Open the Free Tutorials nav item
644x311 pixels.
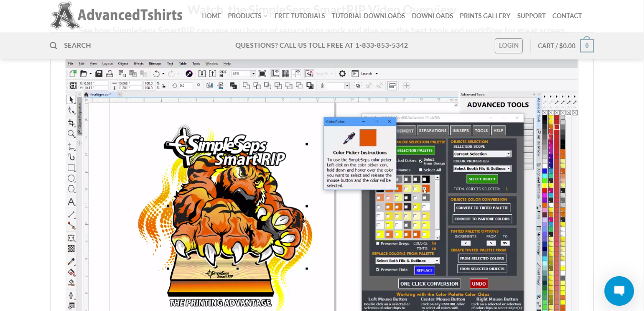300,16
